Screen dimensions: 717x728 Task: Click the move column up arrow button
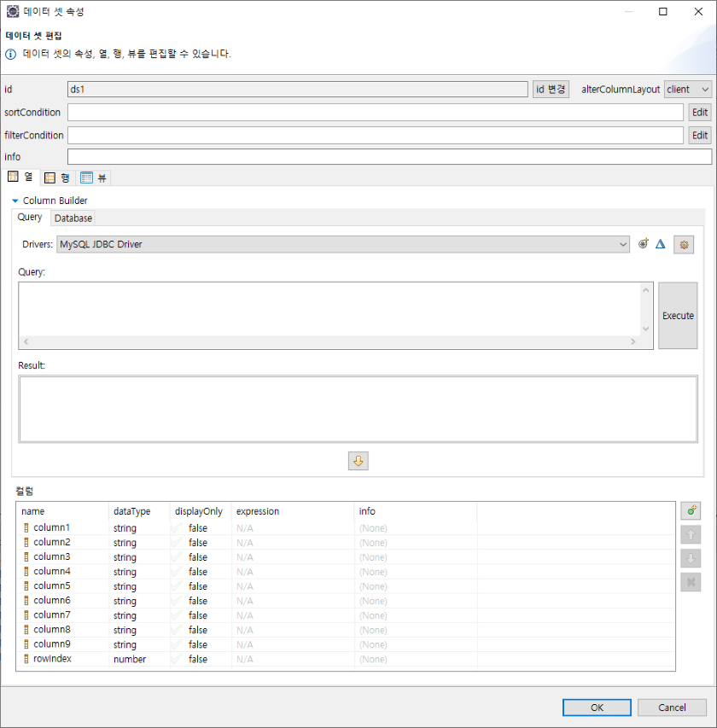coord(691,535)
